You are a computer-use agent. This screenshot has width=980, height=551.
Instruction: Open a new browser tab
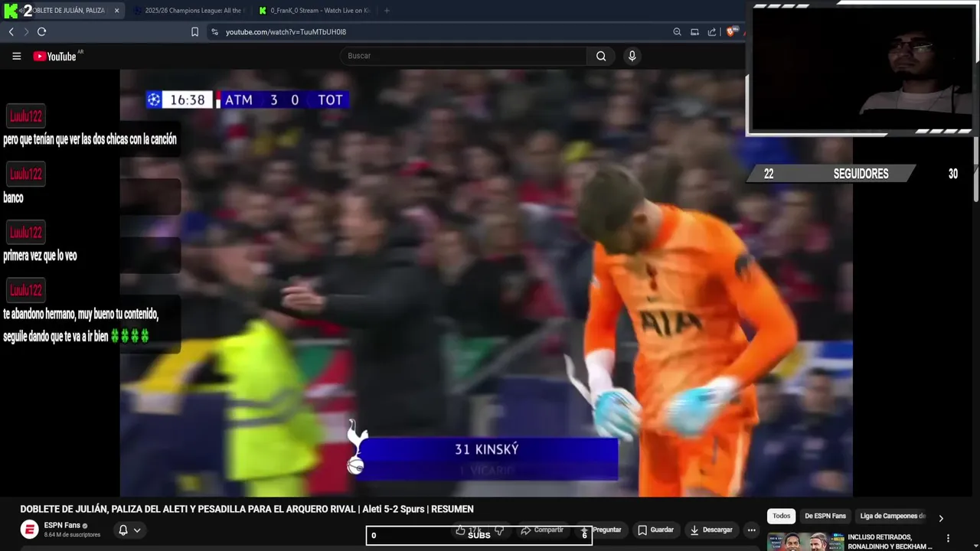coord(387,11)
